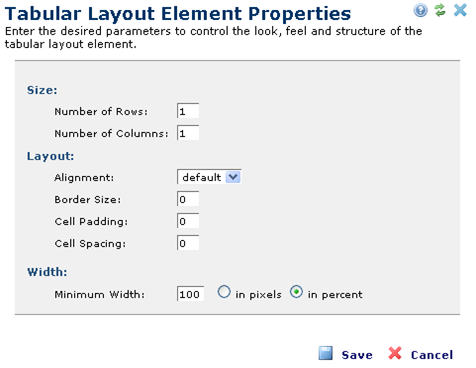Viewport: 476px width, 368px height.
Task: Click the floppy disk Save icon
Action: (x=325, y=353)
